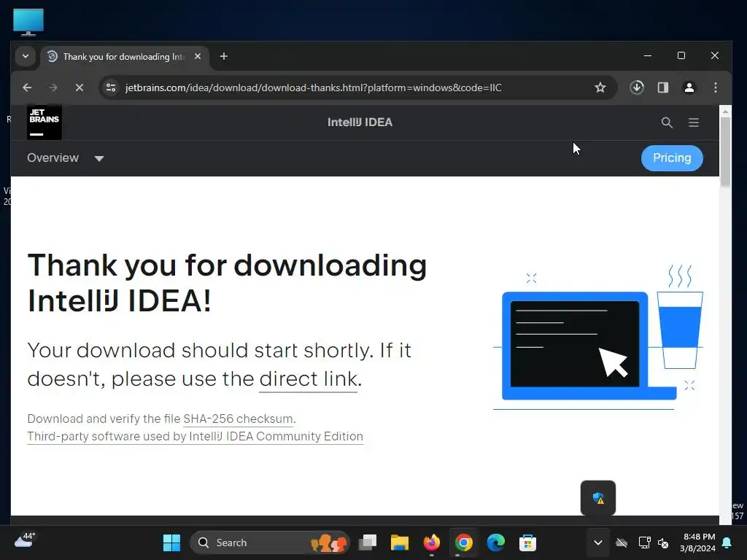Viewport: 747px width, 560px height.
Task: Open Task View on the taskbar
Action: [368, 542]
